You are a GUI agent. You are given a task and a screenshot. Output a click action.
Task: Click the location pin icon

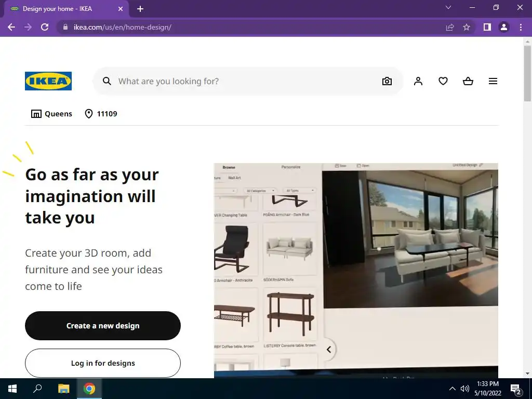click(x=88, y=114)
